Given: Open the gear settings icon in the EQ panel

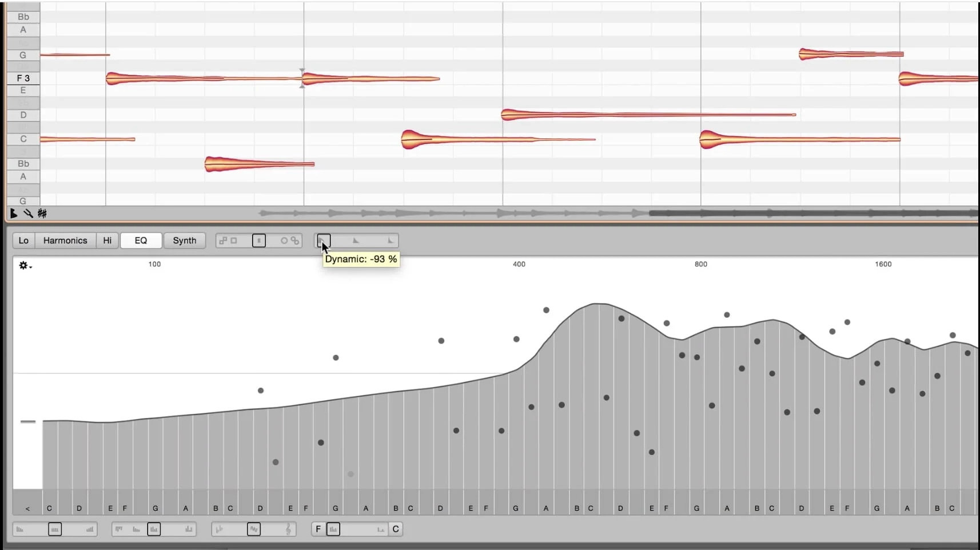Looking at the screenshot, I should coord(22,266).
